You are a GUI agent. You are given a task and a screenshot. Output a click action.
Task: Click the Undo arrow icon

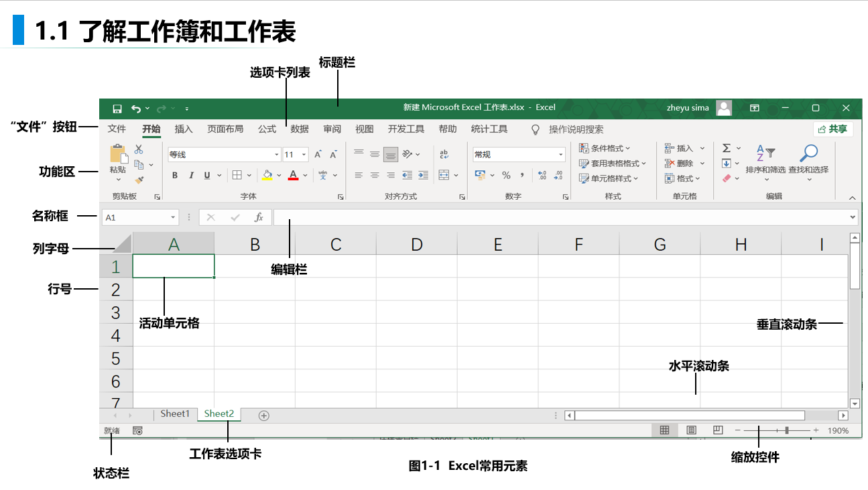click(136, 109)
